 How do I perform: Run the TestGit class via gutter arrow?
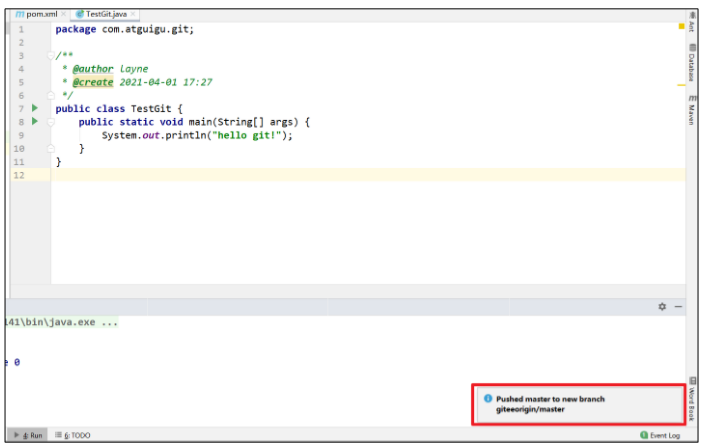35,108
